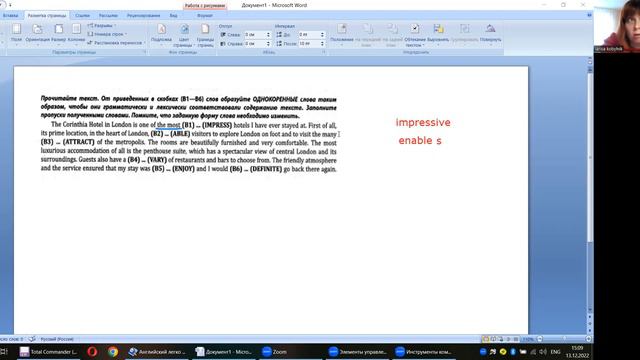Click the Слева indent spinner arrows
This screenshot has height=360, width=640.
pyautogui.click(x=268, y=35)
